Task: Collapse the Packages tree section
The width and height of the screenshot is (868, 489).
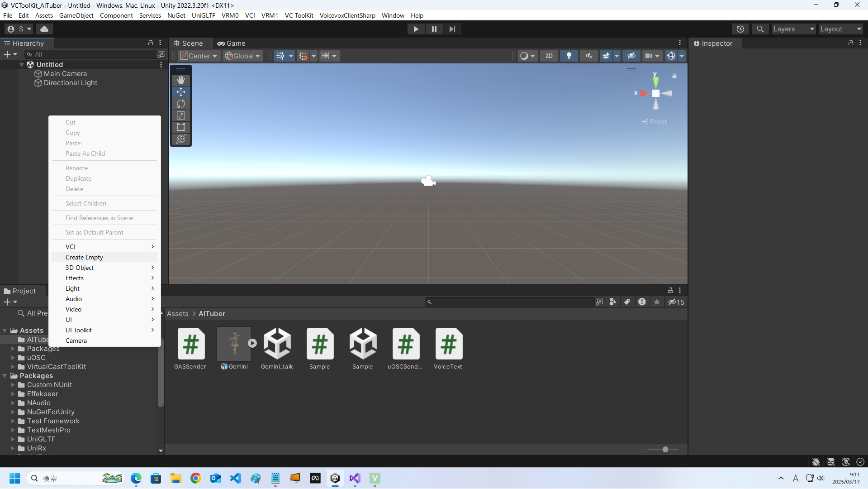Action: point(5,376)
